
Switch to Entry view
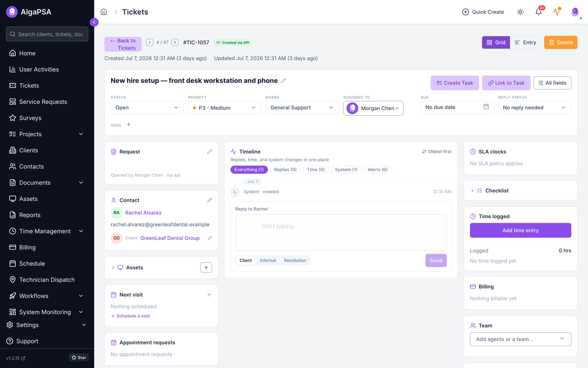tap(525, 43)
